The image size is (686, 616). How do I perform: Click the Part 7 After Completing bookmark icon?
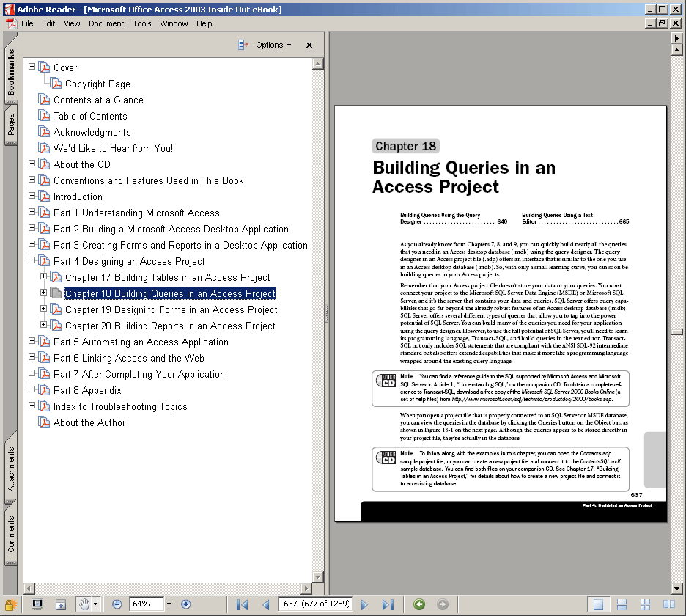[x=44, y=374]
